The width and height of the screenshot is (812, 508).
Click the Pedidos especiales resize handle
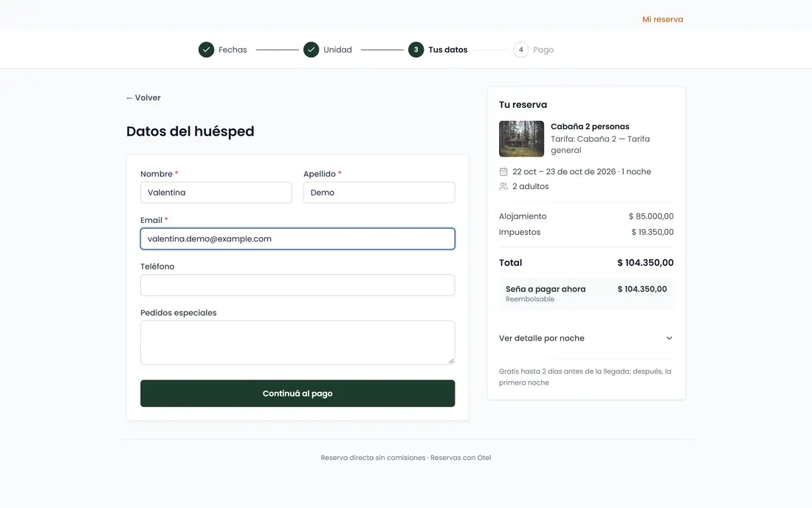452,361
